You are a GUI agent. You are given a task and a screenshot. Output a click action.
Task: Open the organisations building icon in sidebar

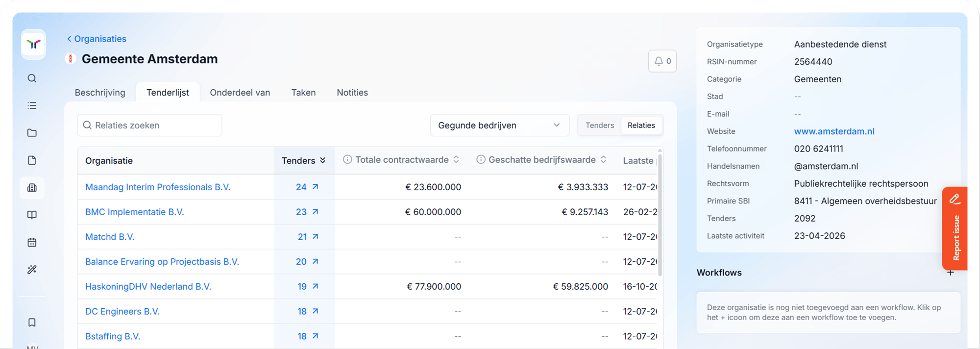[x=32, y=188]
